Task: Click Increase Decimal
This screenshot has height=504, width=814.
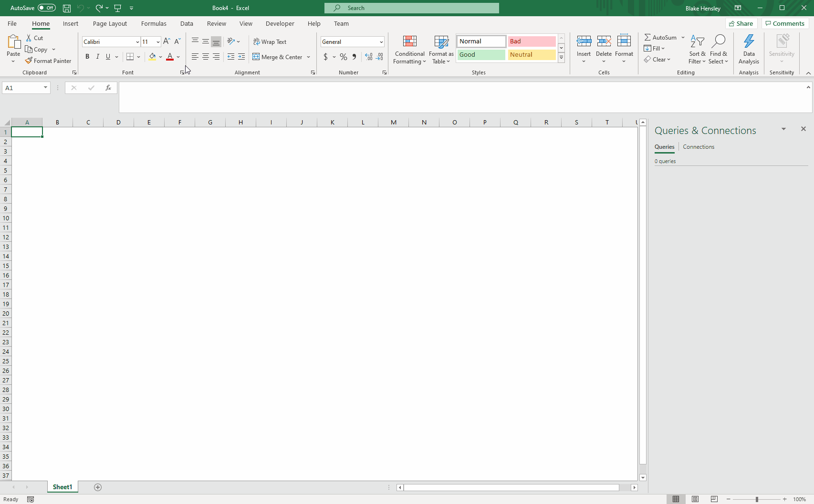Action: pyautogui.click(x=368, y=57)
